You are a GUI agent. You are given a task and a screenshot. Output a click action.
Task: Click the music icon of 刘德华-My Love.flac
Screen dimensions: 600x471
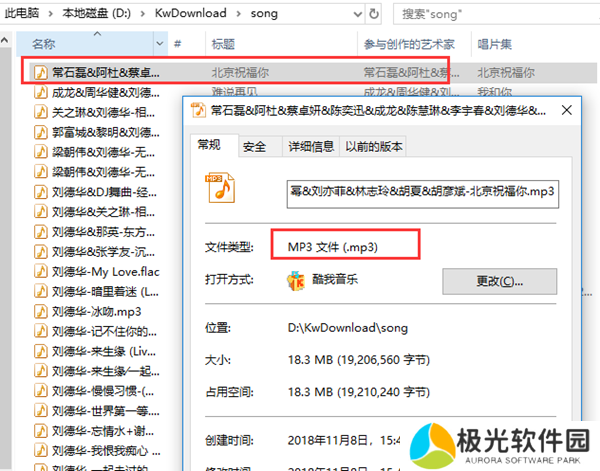41,271
